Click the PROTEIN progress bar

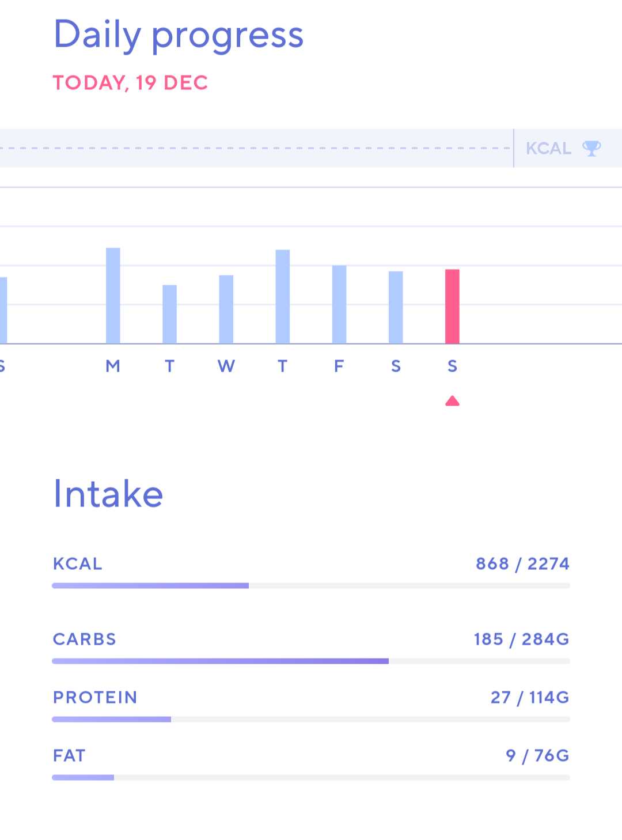311,719
